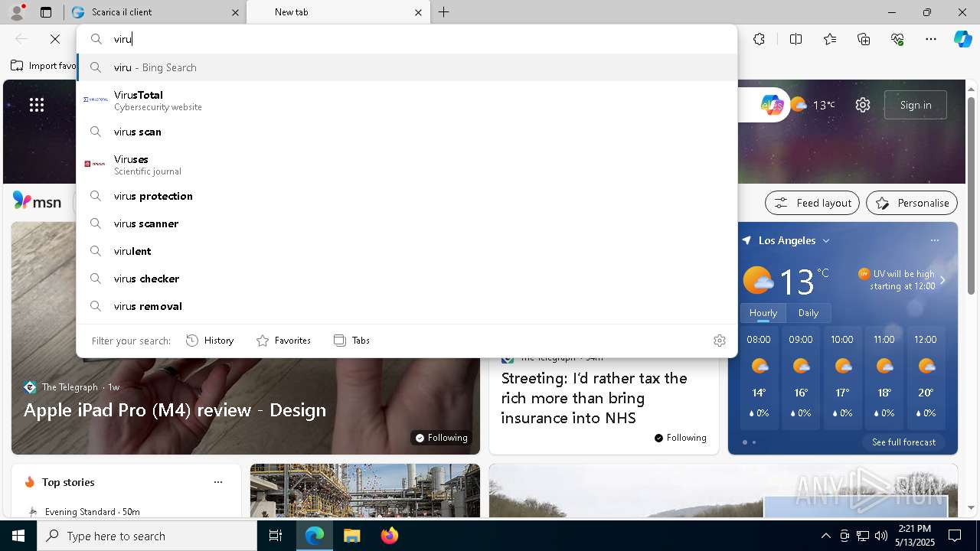Screen dimensions: 980x551
Task: Show next weather alert arrow
Action: click(x=942, y=280)
